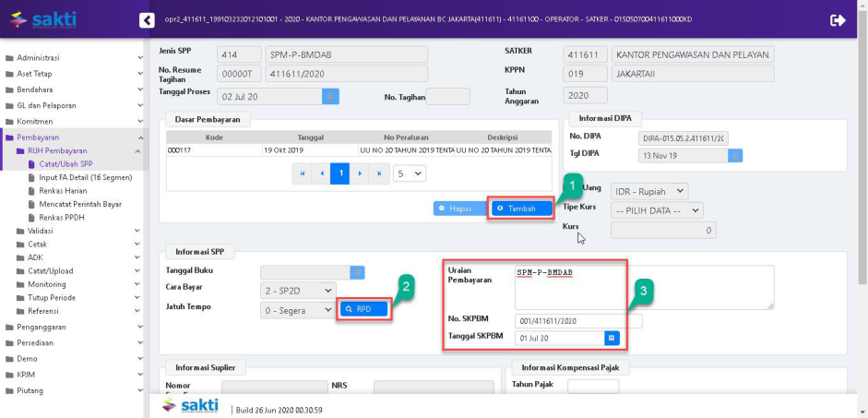Open the Jatuh Tempo dropdown
The image size is (868, 418).
[298, 310]
